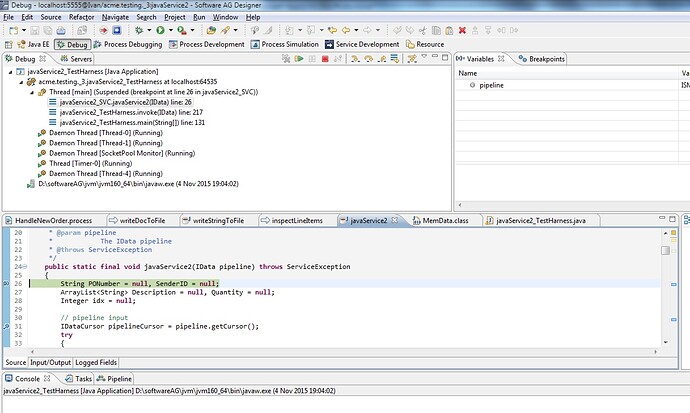This screenshot has height=413, width=690.
Task: Open the Window menu
Action: pos(225,17)
